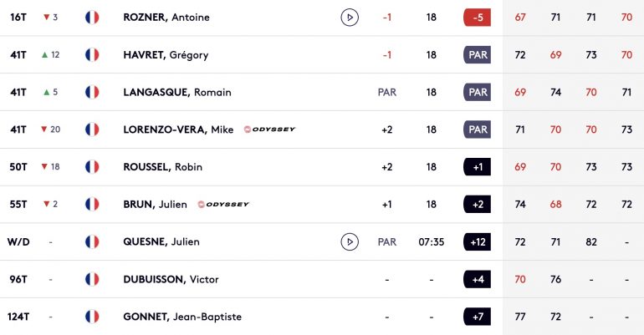Select round score 82 in Quesne row
Image resolution: width=644 pixels, height=335 pixels.
(591, 242)
